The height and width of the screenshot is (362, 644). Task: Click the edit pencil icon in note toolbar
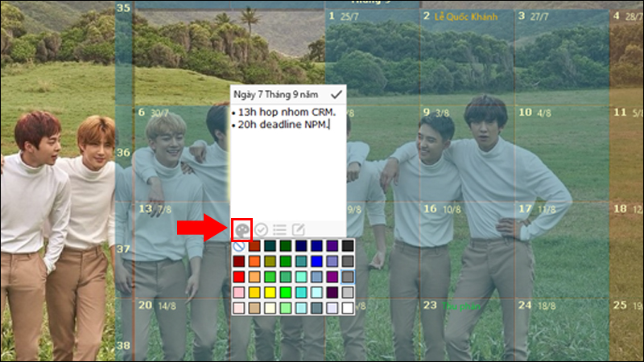tap(298, 229)
